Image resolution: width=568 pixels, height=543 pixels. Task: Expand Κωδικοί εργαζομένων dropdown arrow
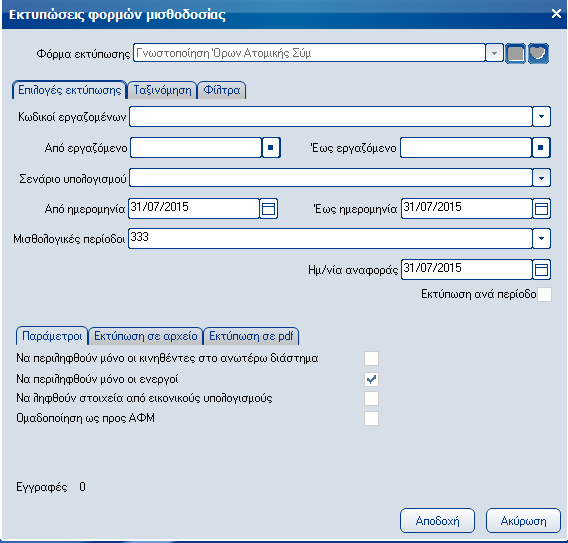point(542,117)
